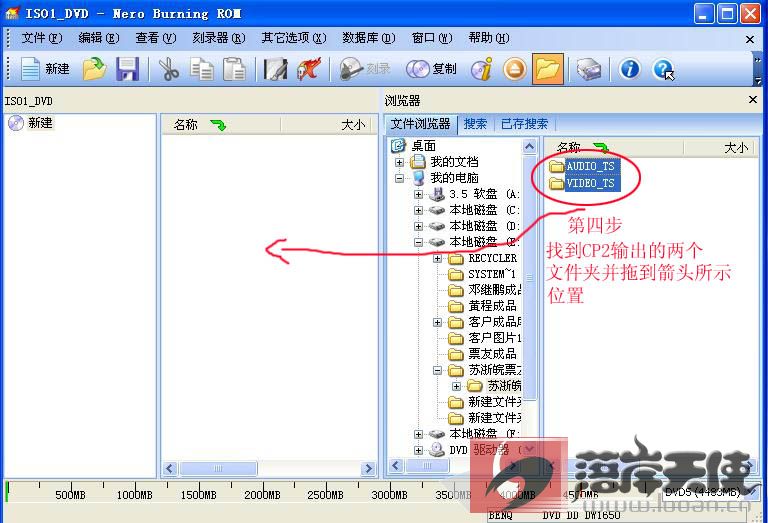Expand 本地磁盘 (C:) in tree

(418, 211)
